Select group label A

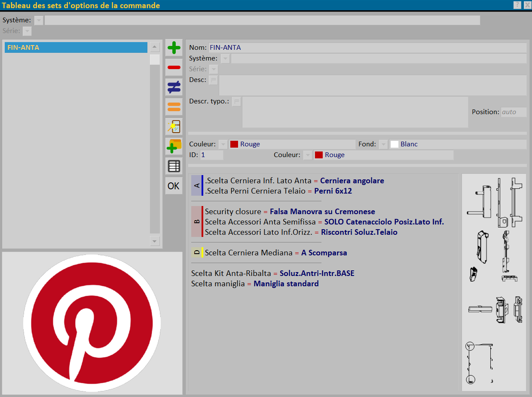click(197, 186)
